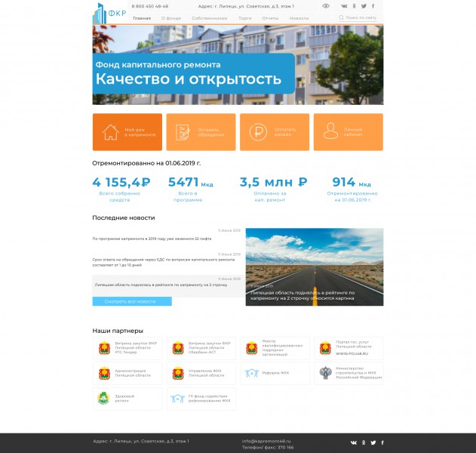476x453 pixels.
Task: Open Управление ЖКХ Липецкой области card
Action: coord(201,374)
